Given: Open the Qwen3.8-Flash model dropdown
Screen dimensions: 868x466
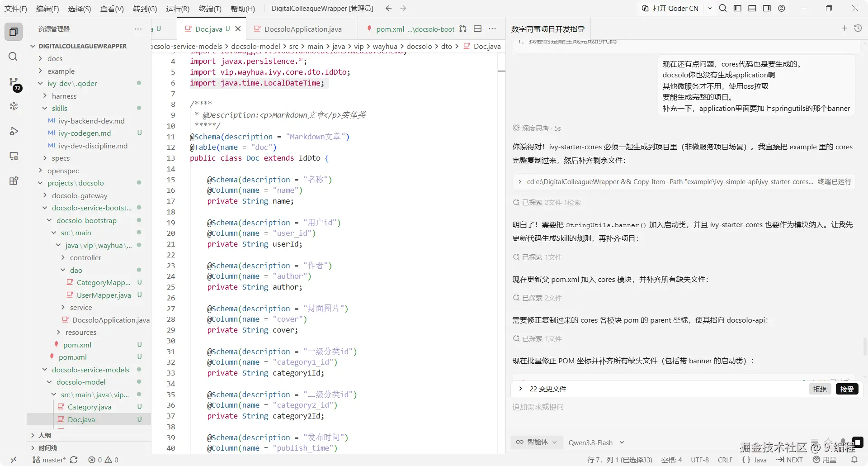Looking at the screenshot, I should tap(596, 442).
